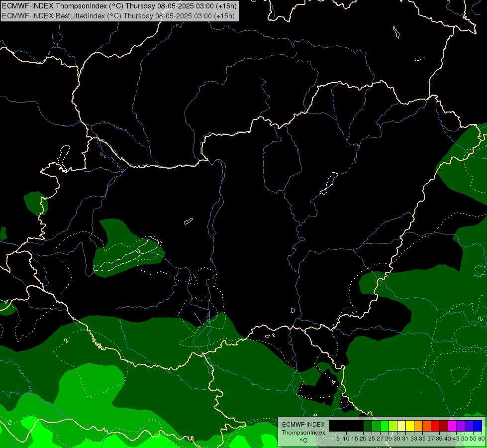Click the legend tick label 45
This screenshot has width=487, height=448.
[x=456, y=439]
